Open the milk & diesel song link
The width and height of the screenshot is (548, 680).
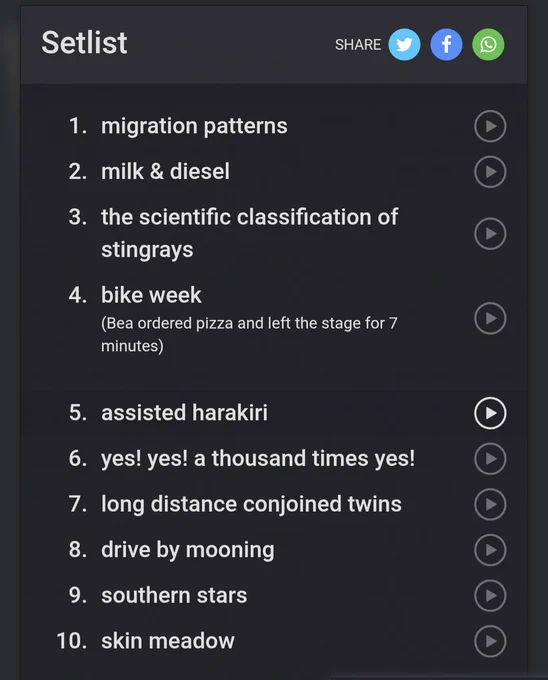(x=165, y=171)
